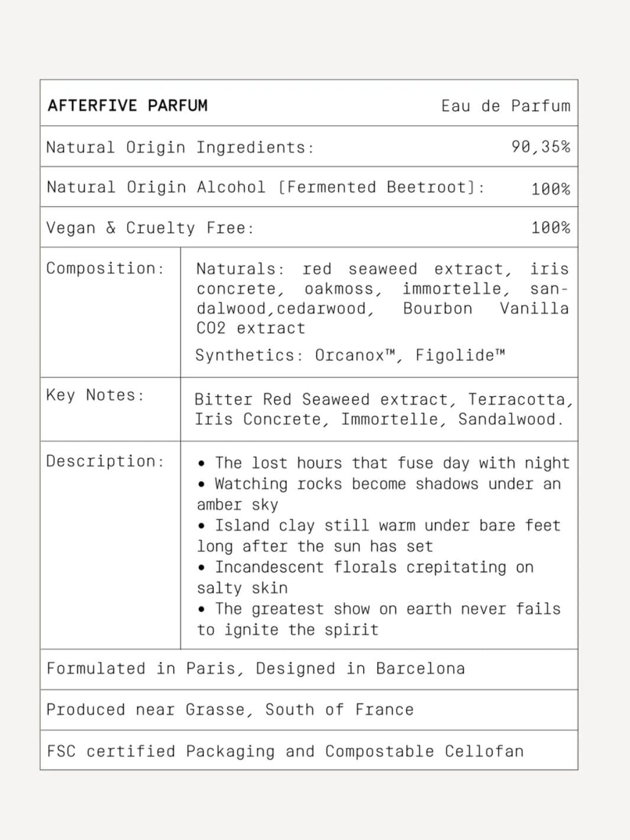Select the lost hours bullet line
The width and height of the screenshot is (630, 840).
(383, 463)
